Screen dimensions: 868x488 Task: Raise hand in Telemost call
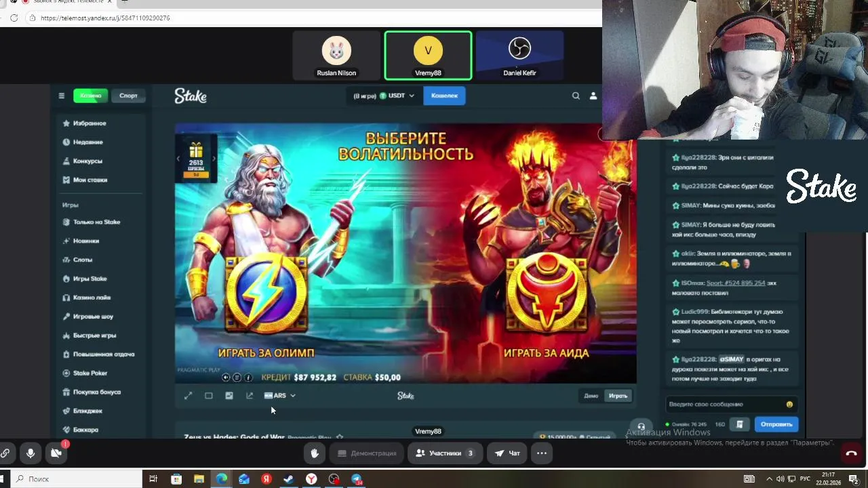click(315, 453)
